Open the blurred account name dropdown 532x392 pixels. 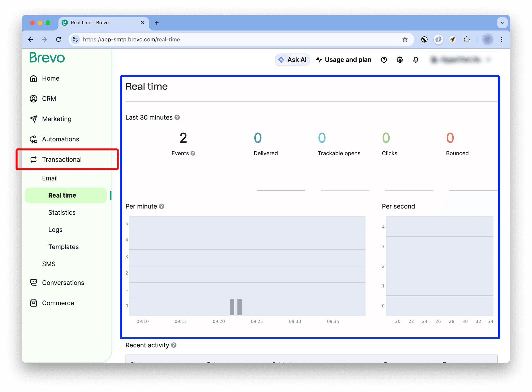pos(461,60)
